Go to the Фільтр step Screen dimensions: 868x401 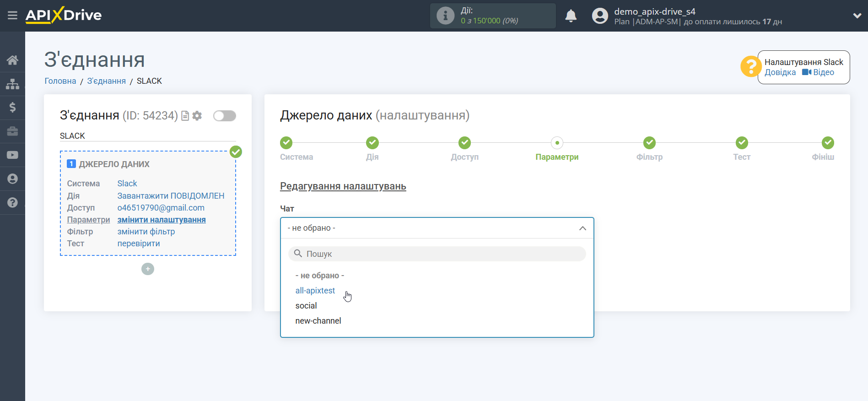point(649,143)
